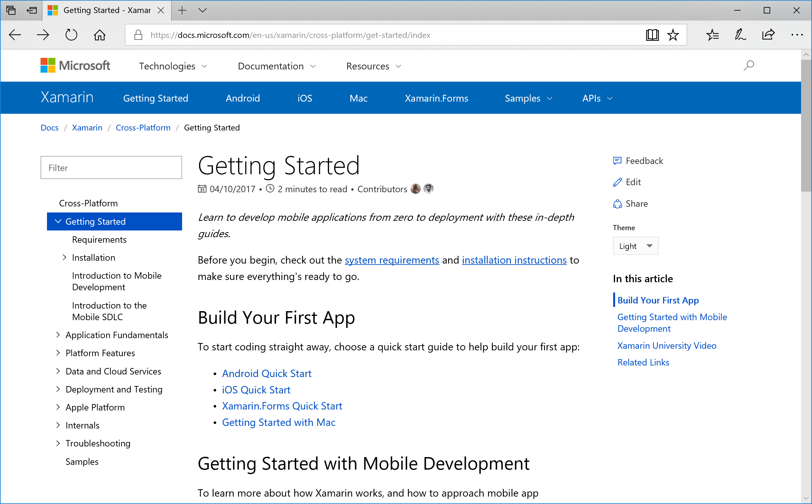Go to browser home page icon
The width and height of the screenshot is (812, 504).
click(99, 35)
